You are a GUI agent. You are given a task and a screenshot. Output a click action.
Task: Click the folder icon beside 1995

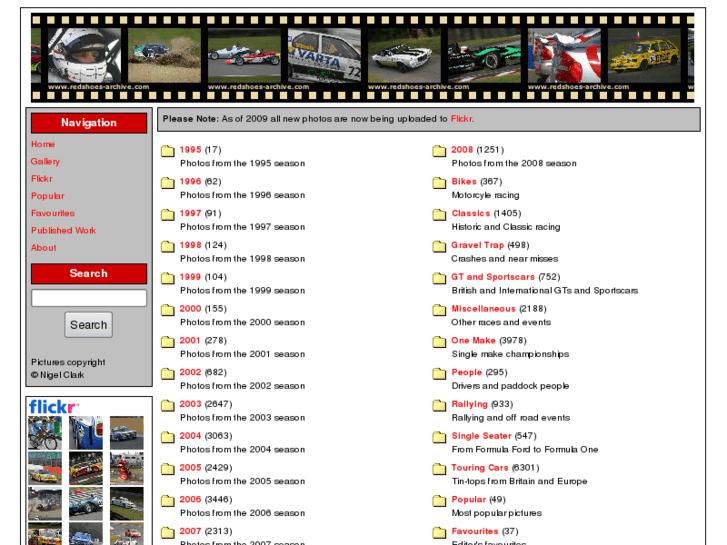click(167, 151)
